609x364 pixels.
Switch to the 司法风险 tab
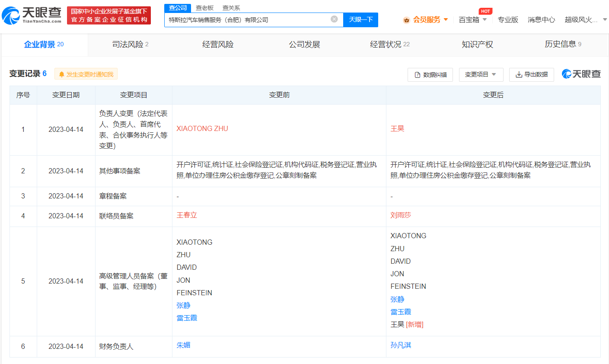click(130, 45)
